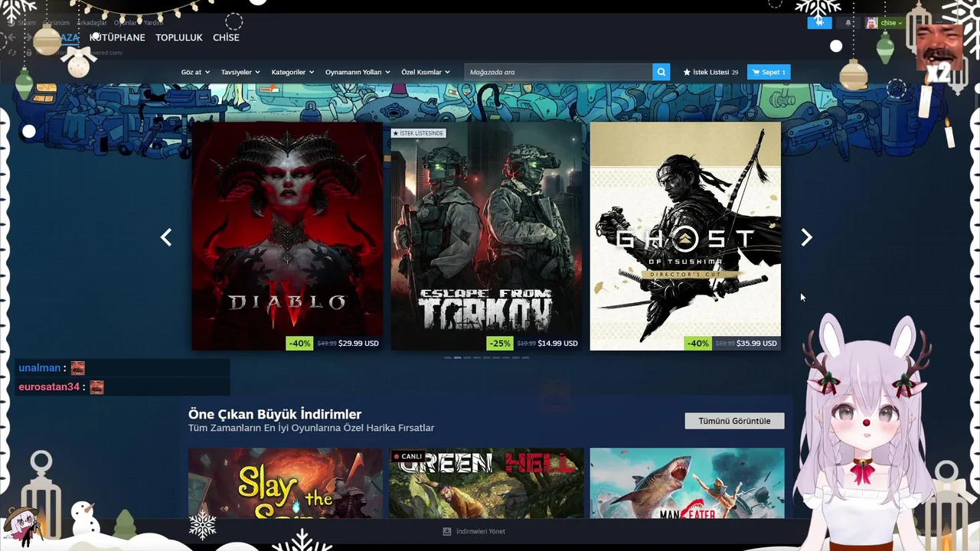980x551 pixels.
Task: Open the notifications bell
Action: tap(848, 23)
